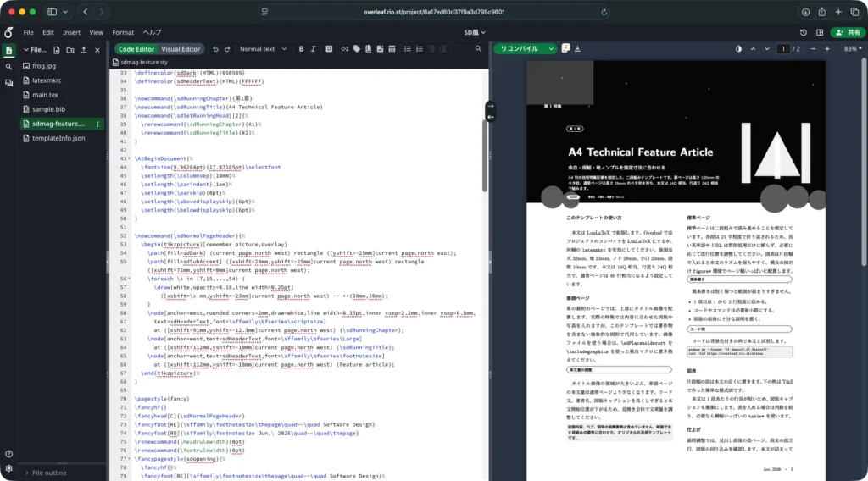
Task: Click the リコンパイル button
Action: (x=520, y=48)
